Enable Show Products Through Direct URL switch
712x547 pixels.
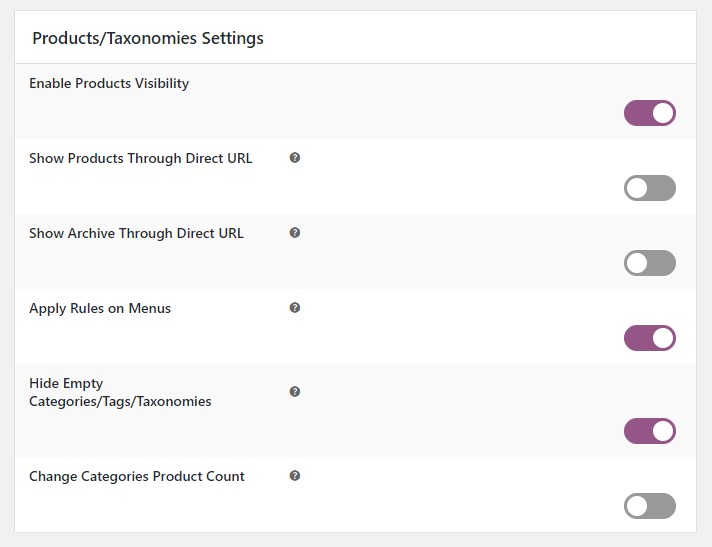pos(650,188)
